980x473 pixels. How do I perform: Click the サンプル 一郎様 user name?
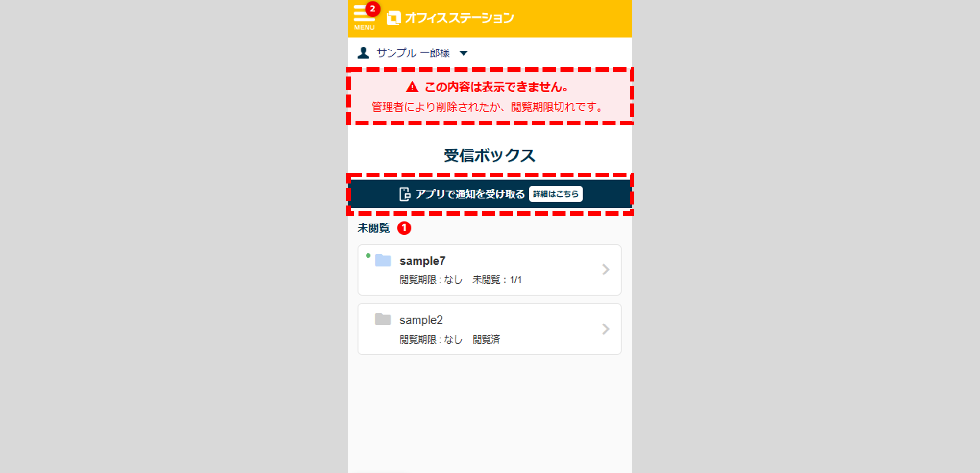pyautogui.click(x=413, y=53)
